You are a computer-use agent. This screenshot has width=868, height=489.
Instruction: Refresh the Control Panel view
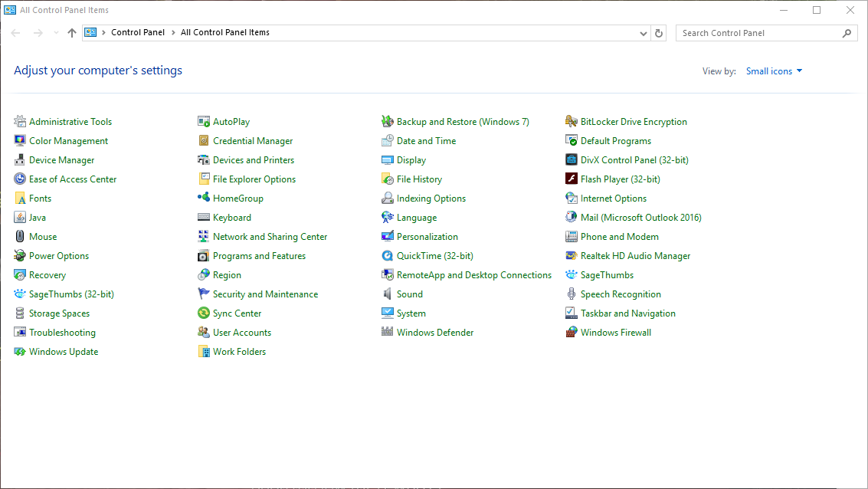[659, 33]
